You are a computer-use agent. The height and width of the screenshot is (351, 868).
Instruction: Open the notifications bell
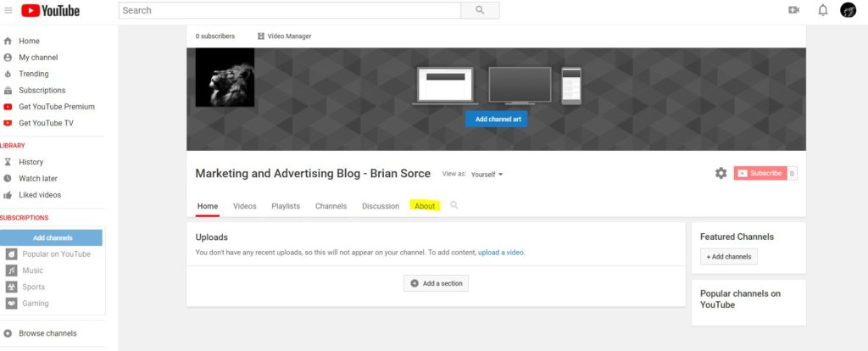(823, 10)
